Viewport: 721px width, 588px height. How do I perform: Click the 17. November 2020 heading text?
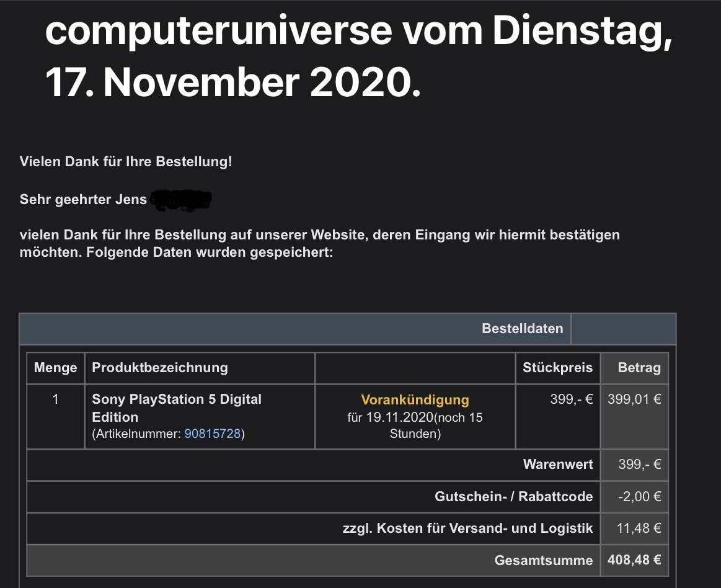233,83
